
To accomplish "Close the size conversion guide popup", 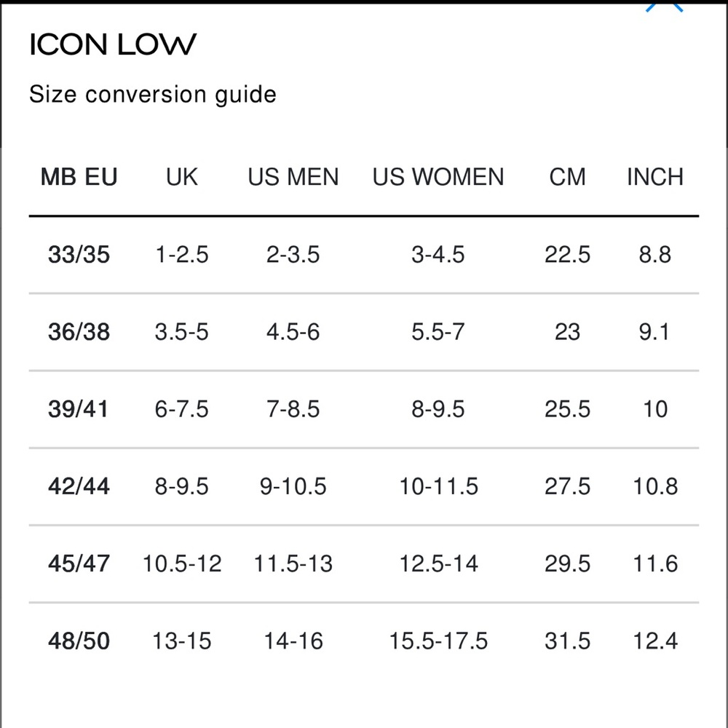I will click(665, 7).
